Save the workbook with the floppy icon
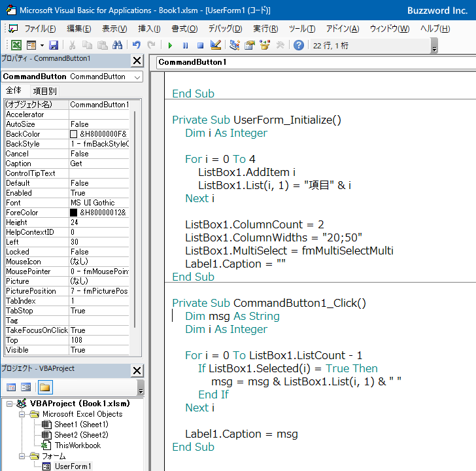Screen dimensions: 476x471 click(54, 46)
